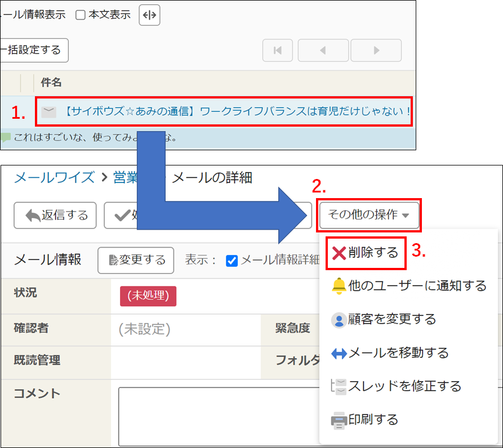Click the yellow bell notify icon
Screen dimensions: 503x448
[x=339, y=286]
